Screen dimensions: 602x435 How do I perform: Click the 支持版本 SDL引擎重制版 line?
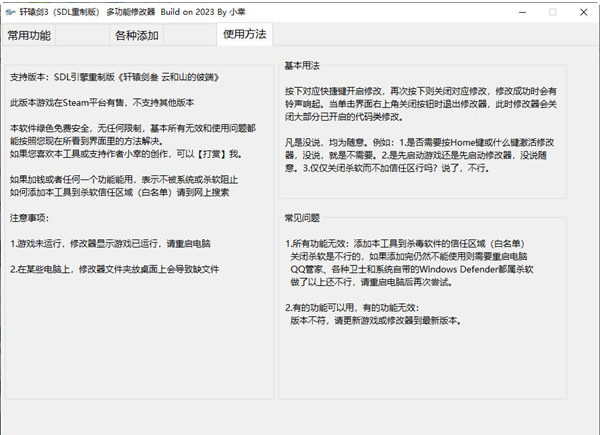coord(115,77)
